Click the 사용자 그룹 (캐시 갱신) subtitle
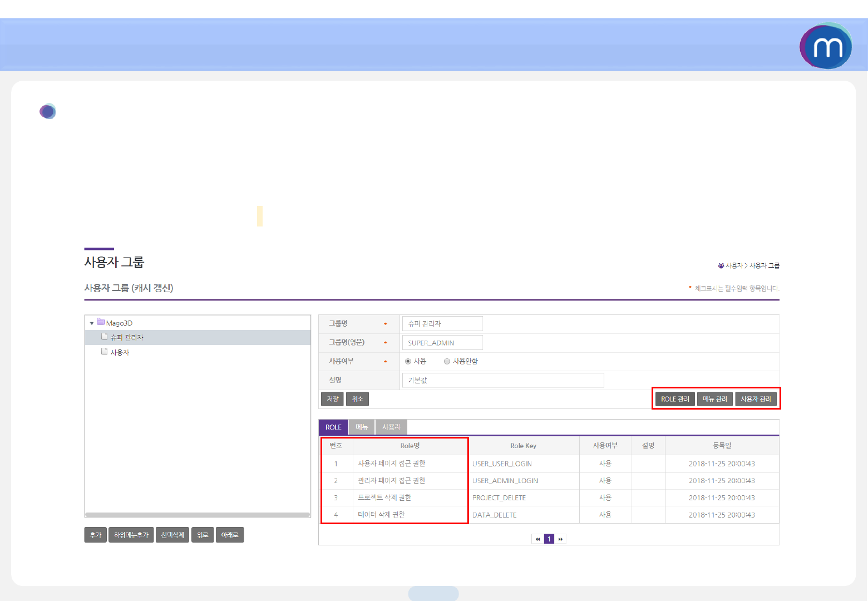The image size is (868, 601). point(129,288)
